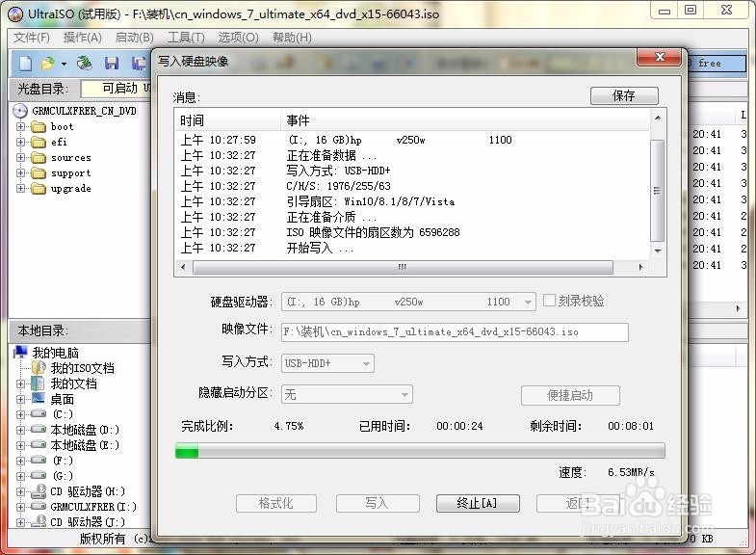Click the New file toolbar icon
The image size is (756, 555).
pyautogui.click(x=26, y=64)
